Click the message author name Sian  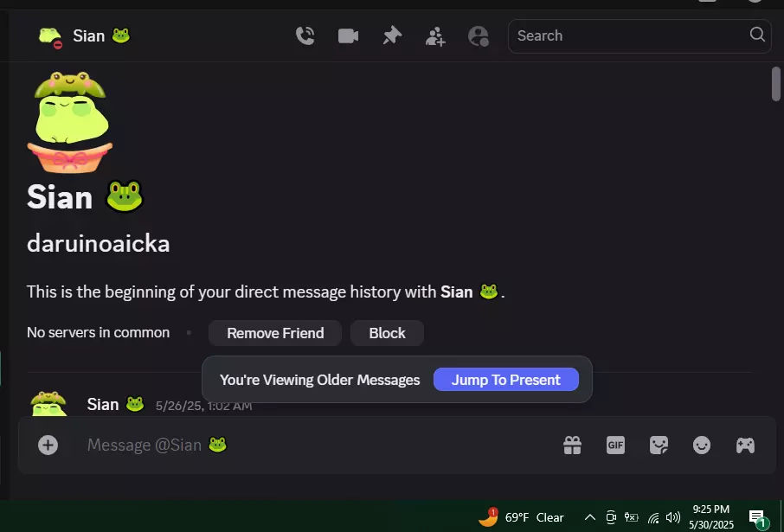[102, 404]
